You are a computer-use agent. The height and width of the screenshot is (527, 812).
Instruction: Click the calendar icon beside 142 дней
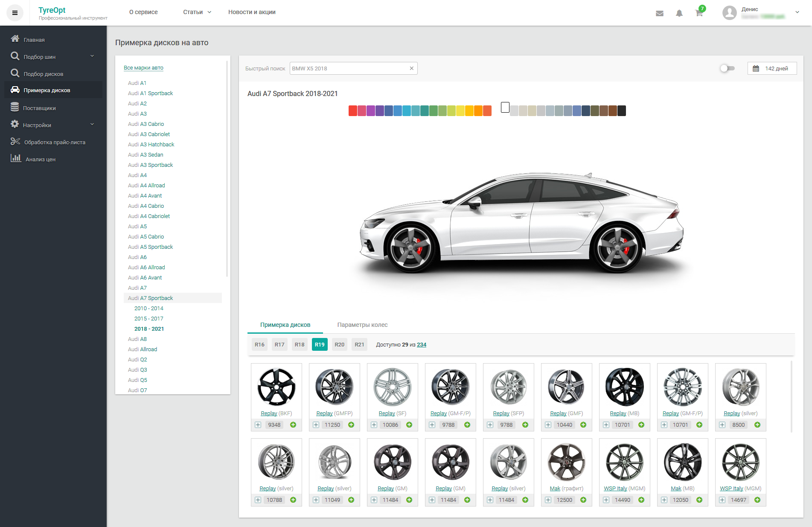(756, 68)
